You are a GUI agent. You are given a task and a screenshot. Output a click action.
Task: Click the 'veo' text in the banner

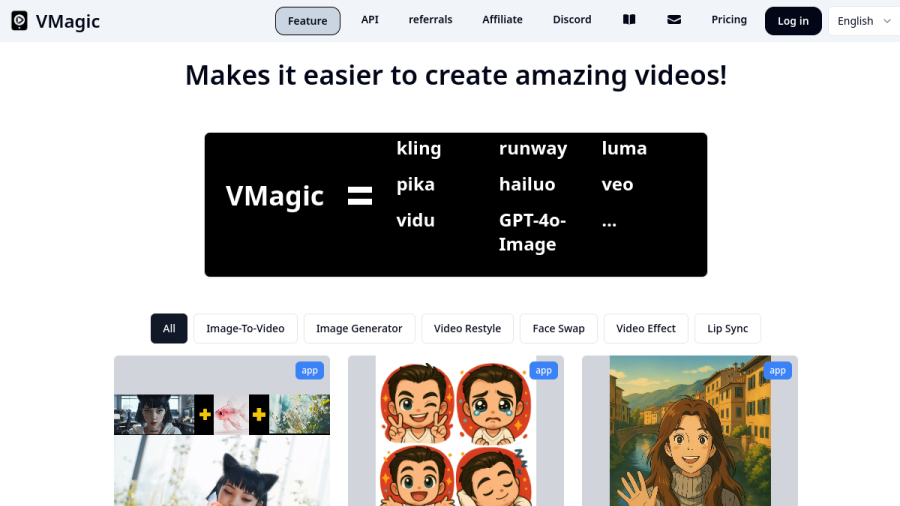click(x=618, y=185)
